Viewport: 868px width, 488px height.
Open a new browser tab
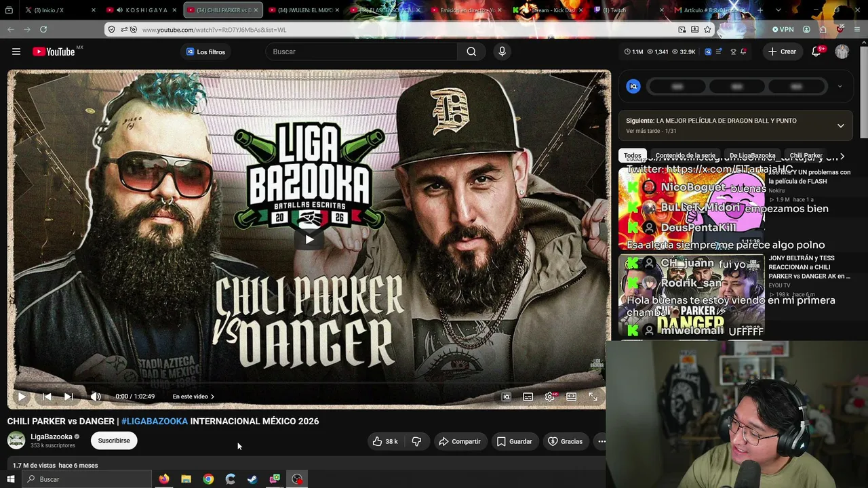pyautogui.click(x=760, y=10)
